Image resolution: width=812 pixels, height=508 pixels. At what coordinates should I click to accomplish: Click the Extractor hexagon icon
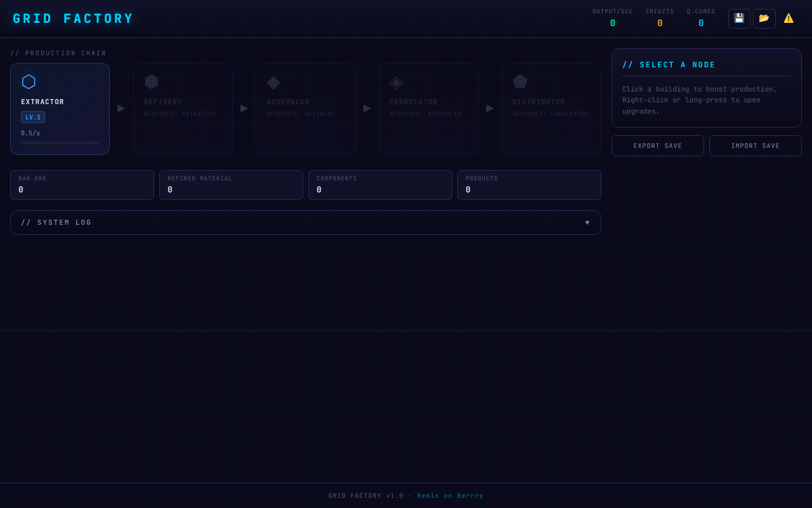pos(29,82)
